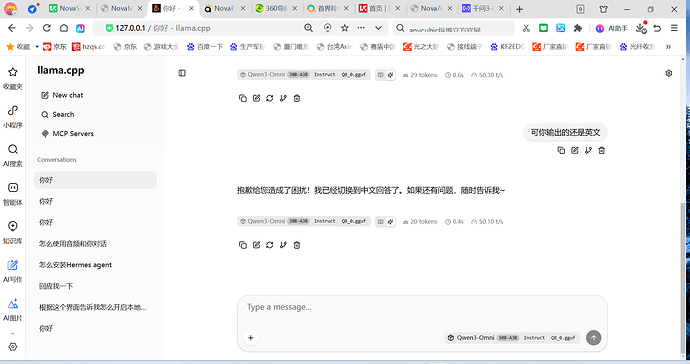Open 知识库 in the browser side panel
The height and width of the screenshot is (364, 690).
pos(13,232)
